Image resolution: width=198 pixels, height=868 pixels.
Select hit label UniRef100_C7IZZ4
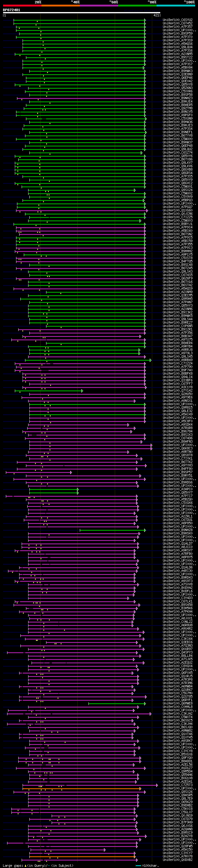coord(178,364)
